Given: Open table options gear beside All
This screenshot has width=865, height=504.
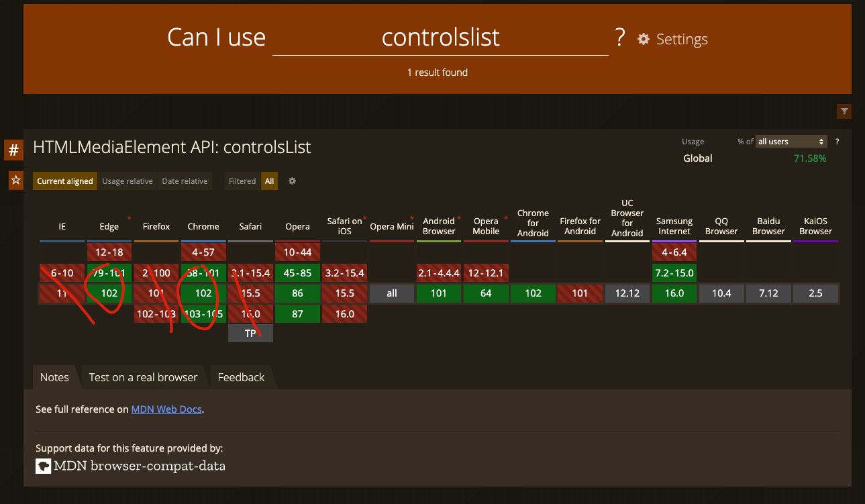Looking at the screenshot, I should pos(292,181).
